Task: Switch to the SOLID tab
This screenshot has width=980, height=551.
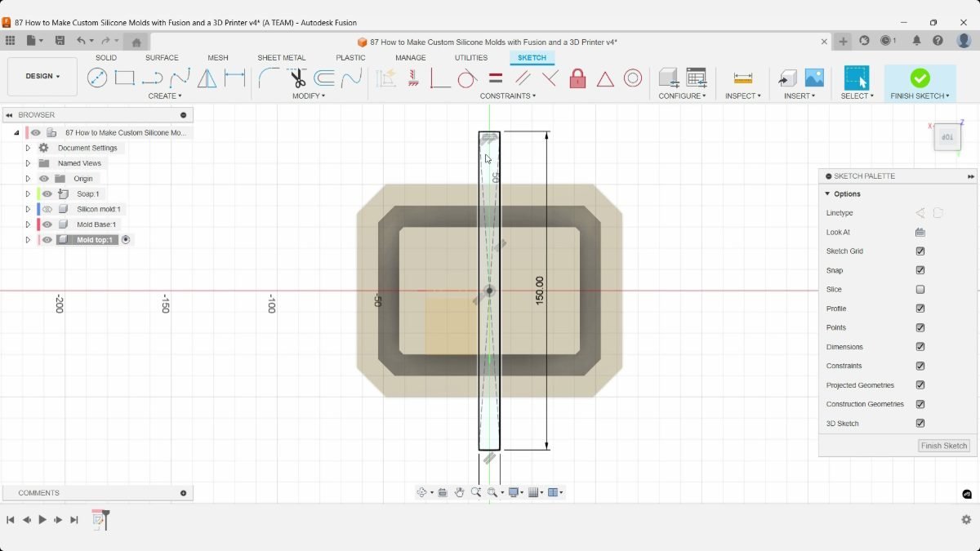Action: point(106,58)
